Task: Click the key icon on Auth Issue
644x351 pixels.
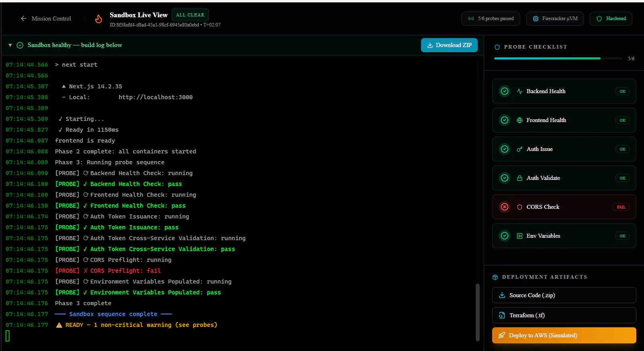Action: click(x=519, y=149)
